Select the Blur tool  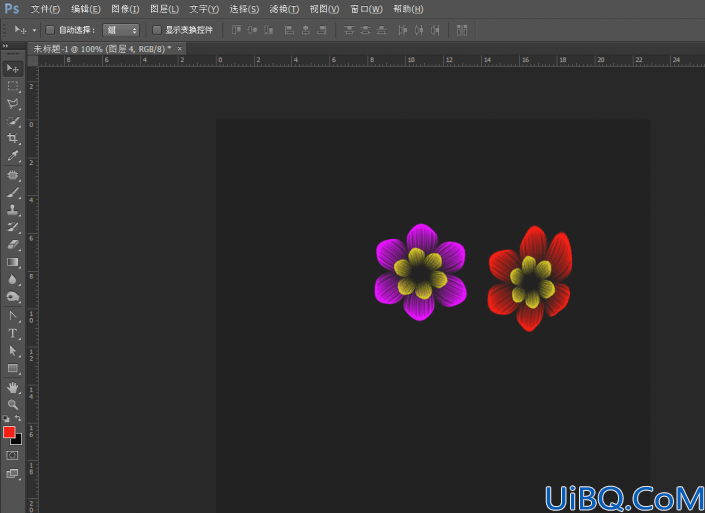point(13,279)
